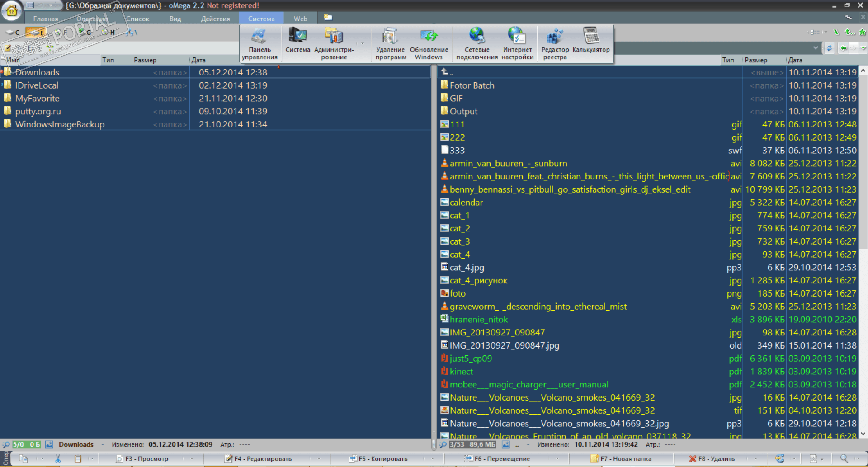The image size is (868, 467).
Task: Select the kinect pdf file
Action: (648, 372)
